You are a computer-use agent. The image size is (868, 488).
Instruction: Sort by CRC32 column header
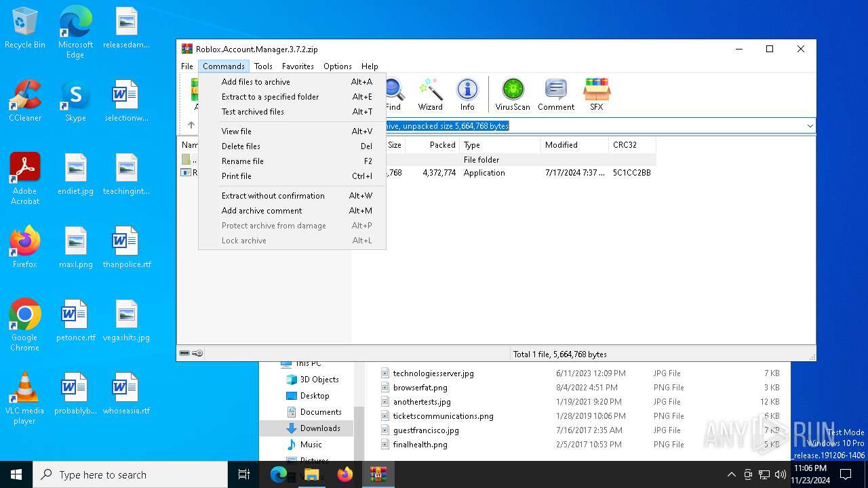click(x=632, y=145)
